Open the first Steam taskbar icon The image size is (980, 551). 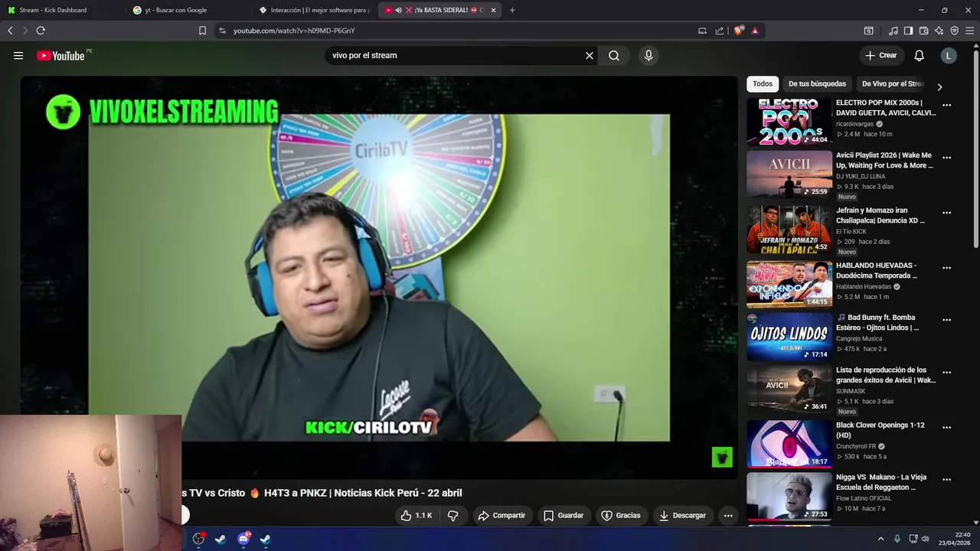pos(220,539)
